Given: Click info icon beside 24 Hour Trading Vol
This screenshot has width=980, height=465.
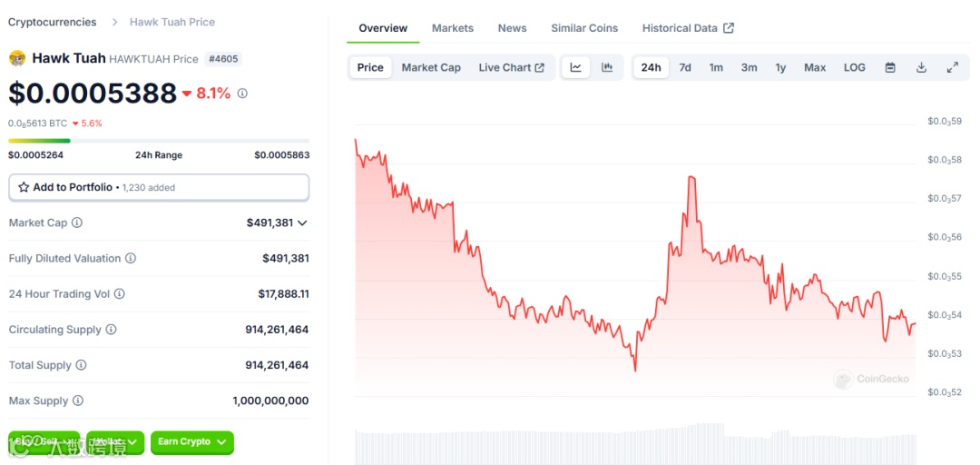Looking at the screenshot, I should (120, 293).
